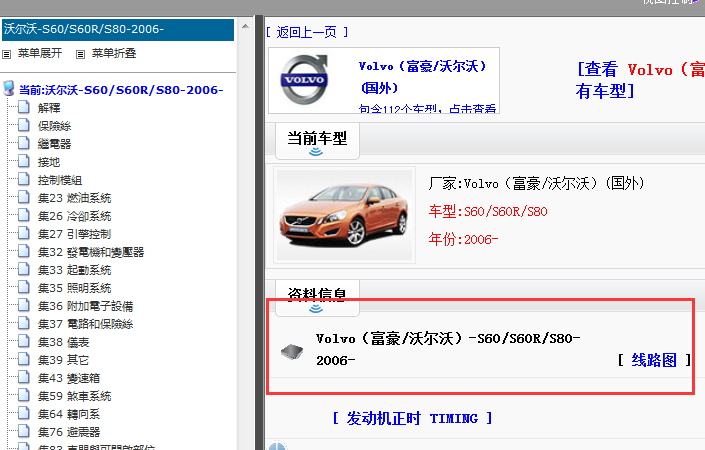
Task: Open 集37 電路和保險絲 tree item
Action: pyautogui.click(x=85, y=324)
